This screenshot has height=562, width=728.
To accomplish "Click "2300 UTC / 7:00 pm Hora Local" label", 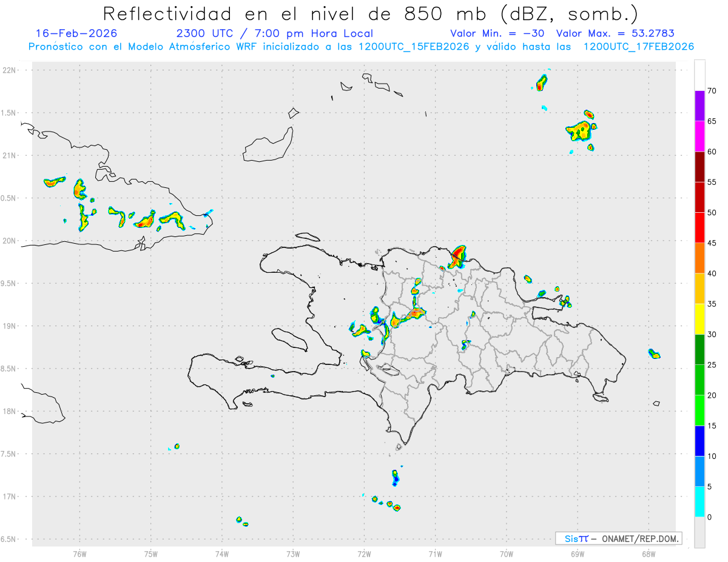I will coord(275,33).
